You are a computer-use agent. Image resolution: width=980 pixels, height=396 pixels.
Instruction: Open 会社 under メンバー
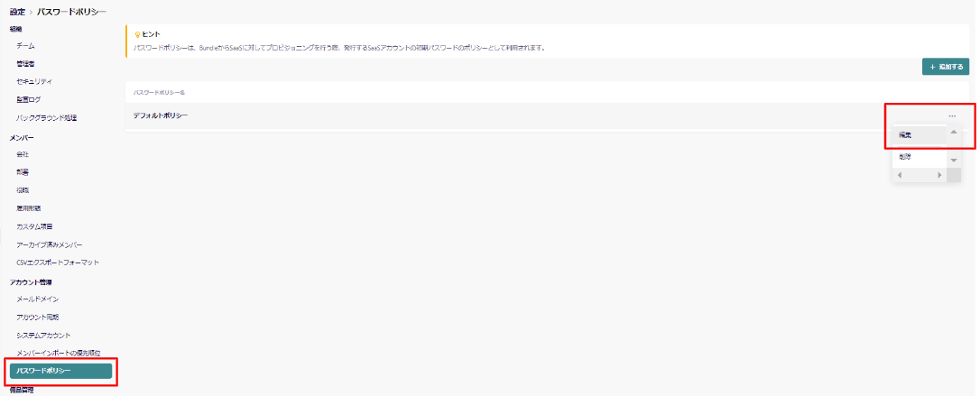(23, 153)
